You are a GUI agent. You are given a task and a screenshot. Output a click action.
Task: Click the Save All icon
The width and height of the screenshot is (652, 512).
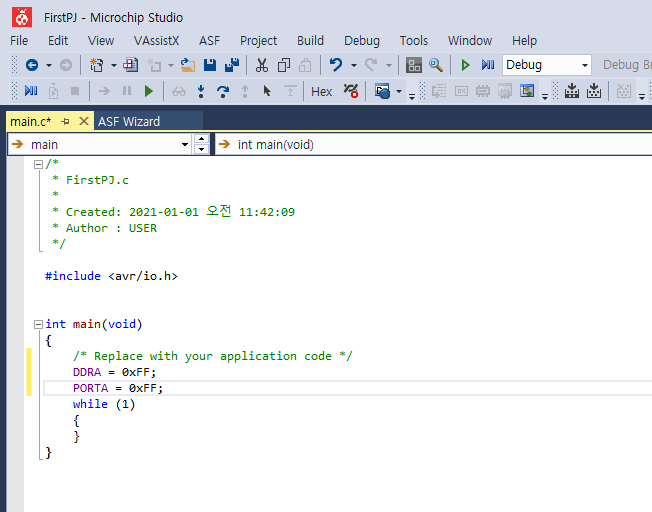pos(232,65)
